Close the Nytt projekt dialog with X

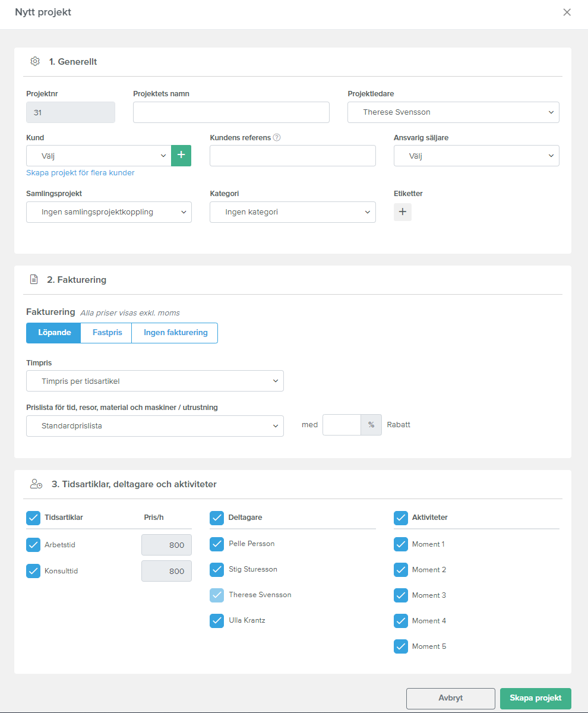[x=567, y=12]
